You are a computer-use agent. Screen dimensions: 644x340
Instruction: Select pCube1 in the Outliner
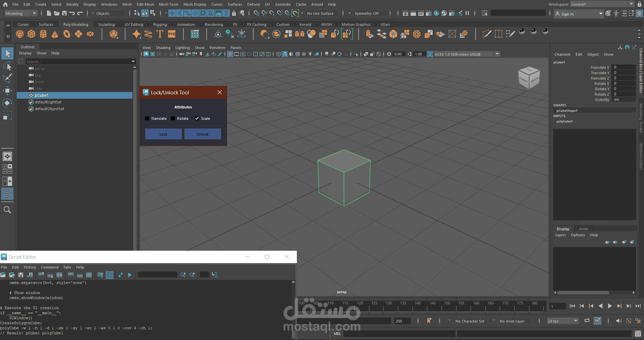tap(74, 95)
